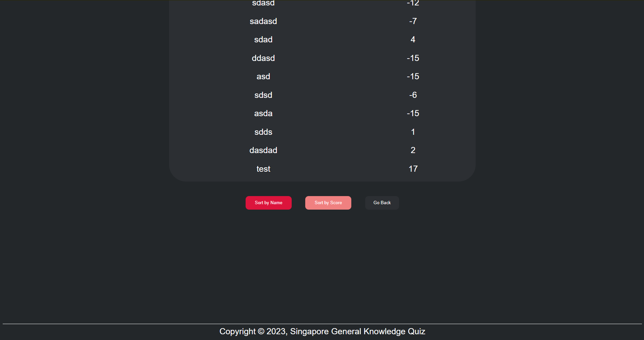Click the score 4 beside sdad
This screenshot has height=340, width=644.
click(x=413, y=39)
